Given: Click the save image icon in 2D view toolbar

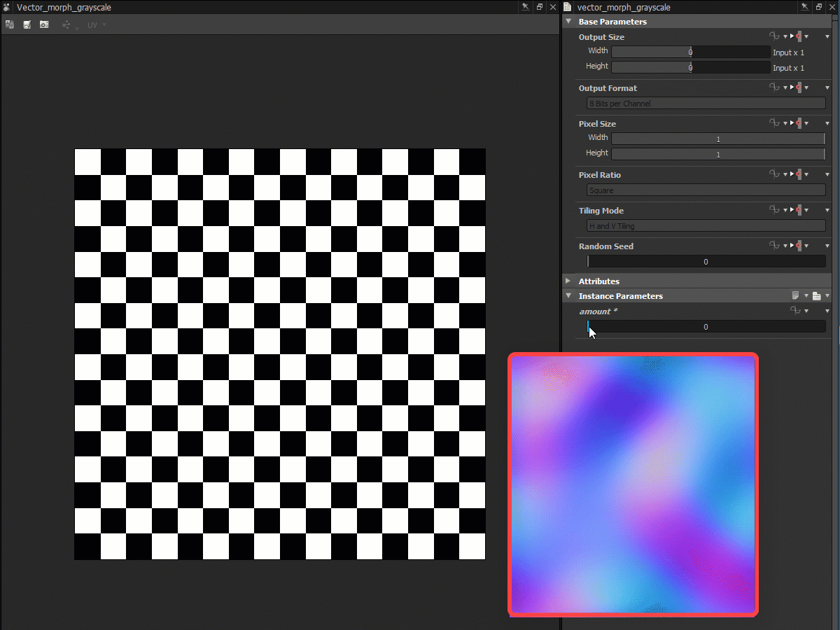Looking at the screenshot, I should [x=27, y=24].
